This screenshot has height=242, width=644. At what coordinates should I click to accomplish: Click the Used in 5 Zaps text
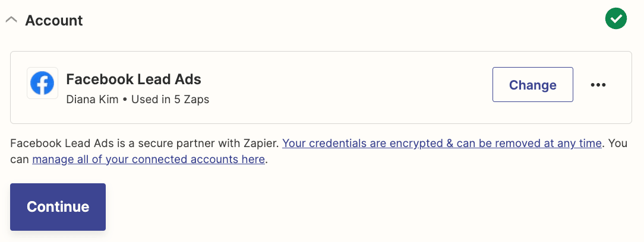point(170,99)
